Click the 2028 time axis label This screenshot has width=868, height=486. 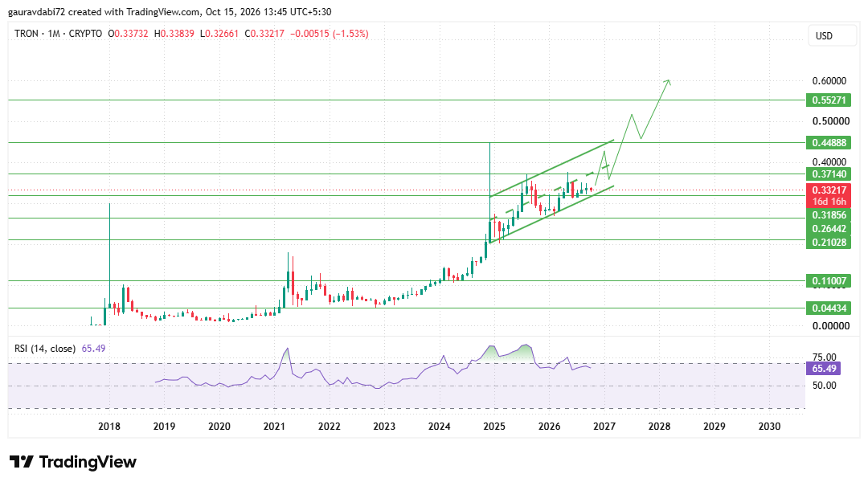coord(659,427)
